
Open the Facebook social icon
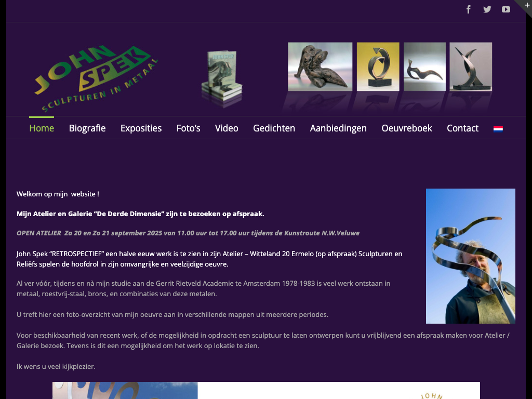[x=468, y=9]
